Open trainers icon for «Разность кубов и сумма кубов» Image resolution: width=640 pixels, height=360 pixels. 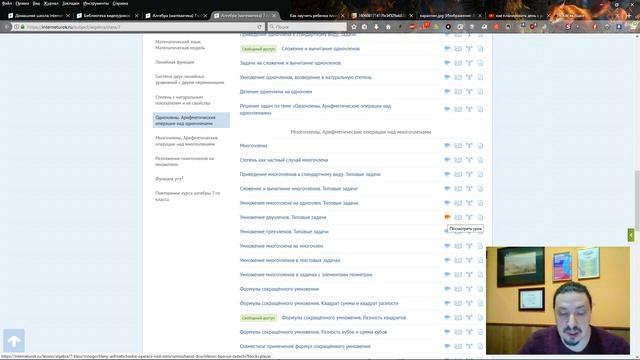[469, 332]
